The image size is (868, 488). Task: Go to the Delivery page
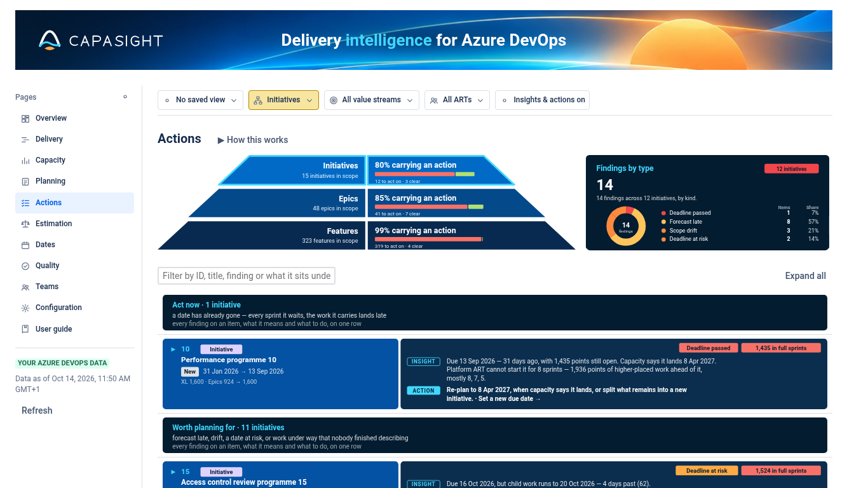click(75, 139)
